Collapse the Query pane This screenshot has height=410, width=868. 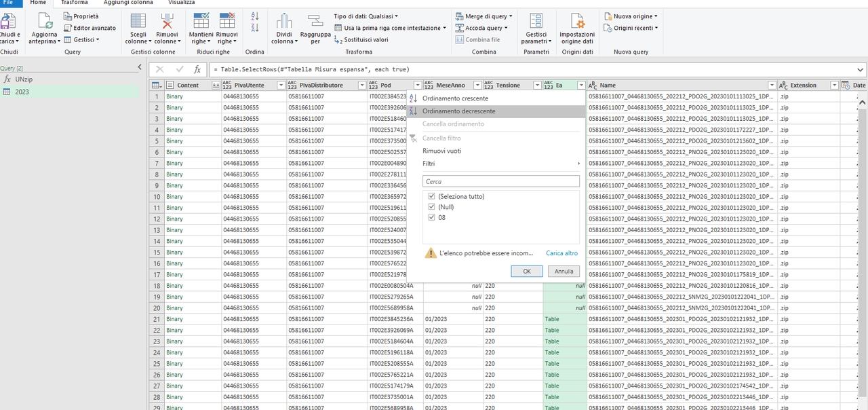(140, 67)
